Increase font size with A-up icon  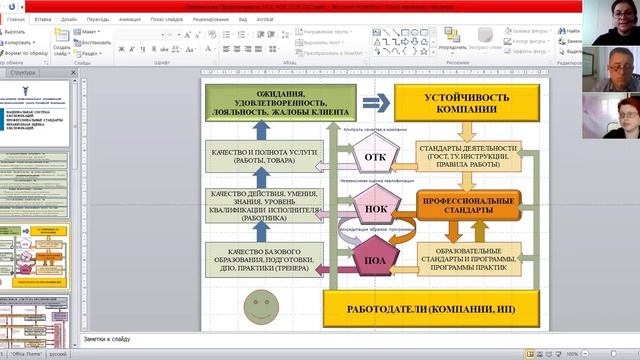(187, 35)
